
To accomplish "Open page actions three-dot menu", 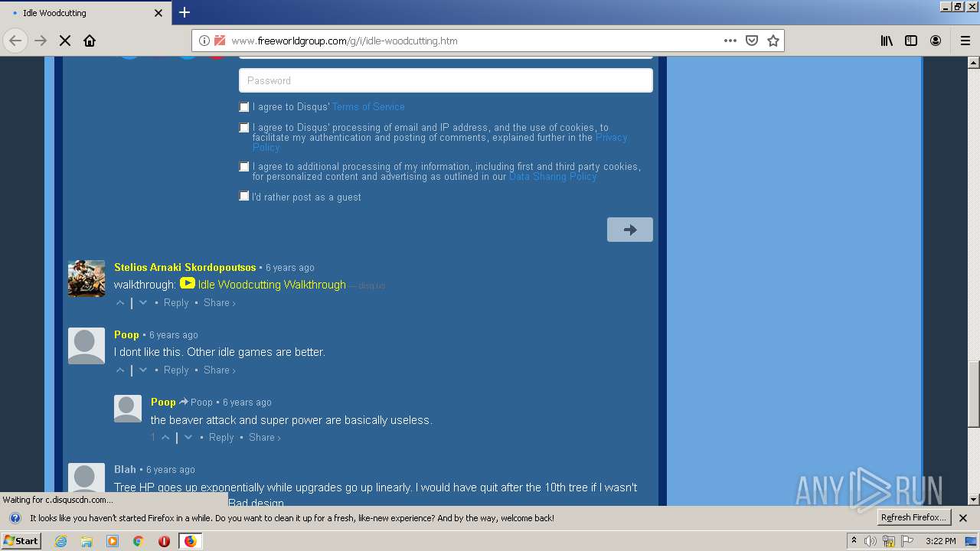I will [x=730, y=41].
